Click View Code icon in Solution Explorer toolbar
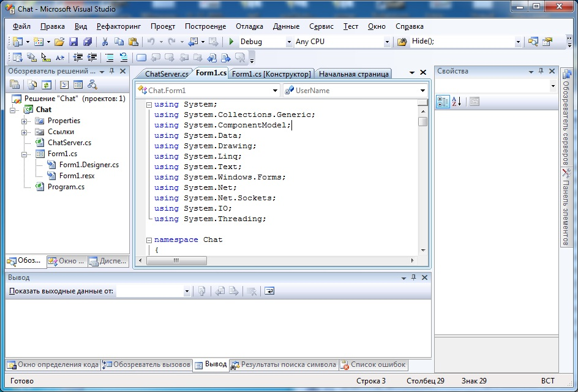 [x=64, y=85]
